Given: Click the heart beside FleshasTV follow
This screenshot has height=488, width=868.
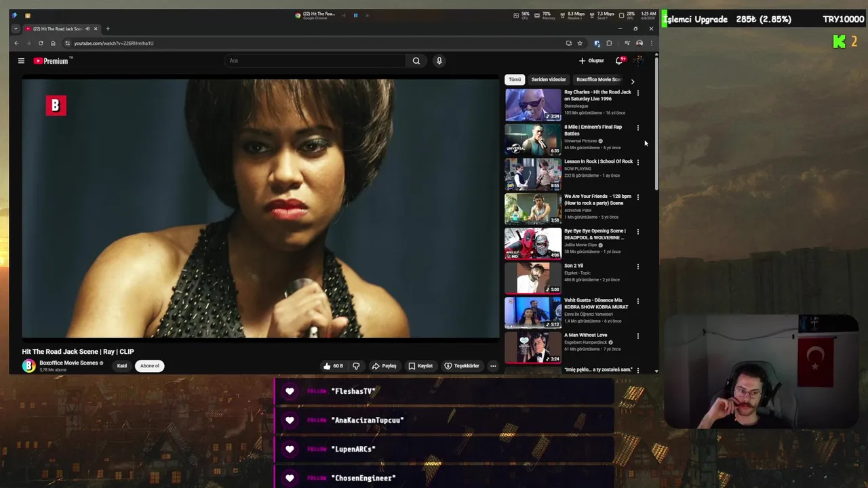Looking at the screenshot, I should [290, 391].
